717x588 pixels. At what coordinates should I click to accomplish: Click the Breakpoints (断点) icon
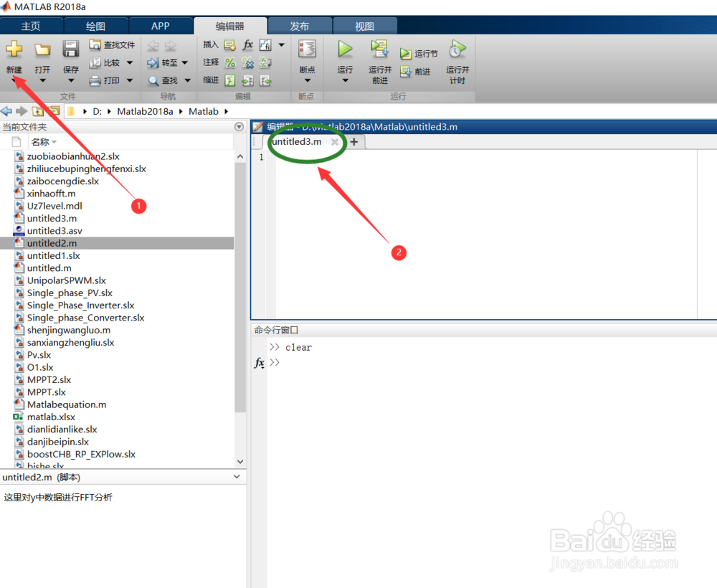point(308,49)
